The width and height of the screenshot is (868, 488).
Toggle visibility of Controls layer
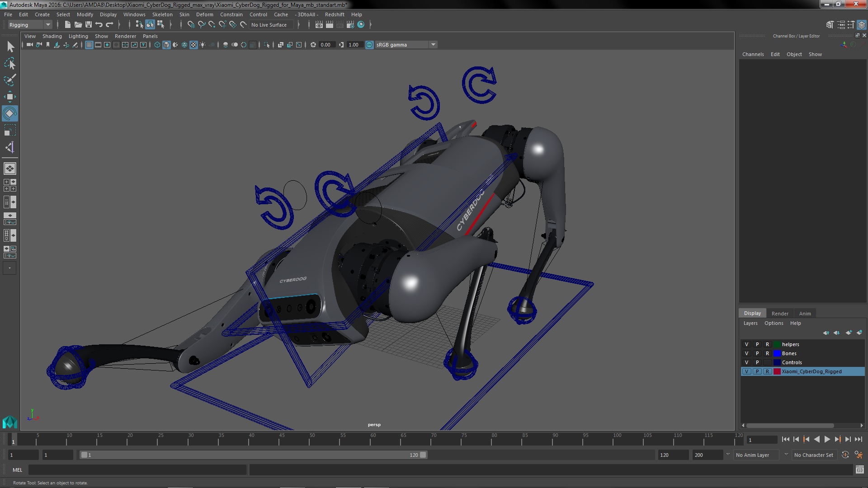(747, 362)
